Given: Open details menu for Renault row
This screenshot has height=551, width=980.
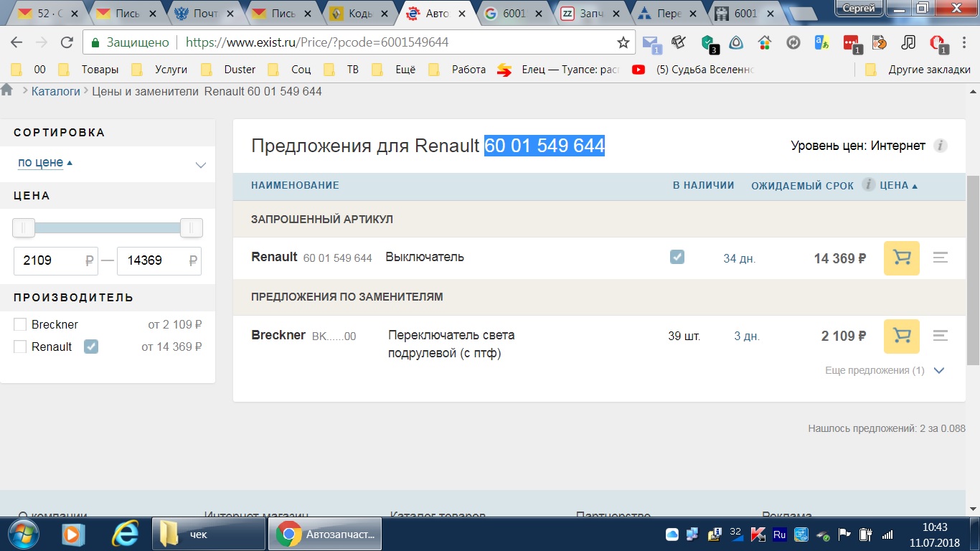Looking at the screenshot, I should [940, 258].
